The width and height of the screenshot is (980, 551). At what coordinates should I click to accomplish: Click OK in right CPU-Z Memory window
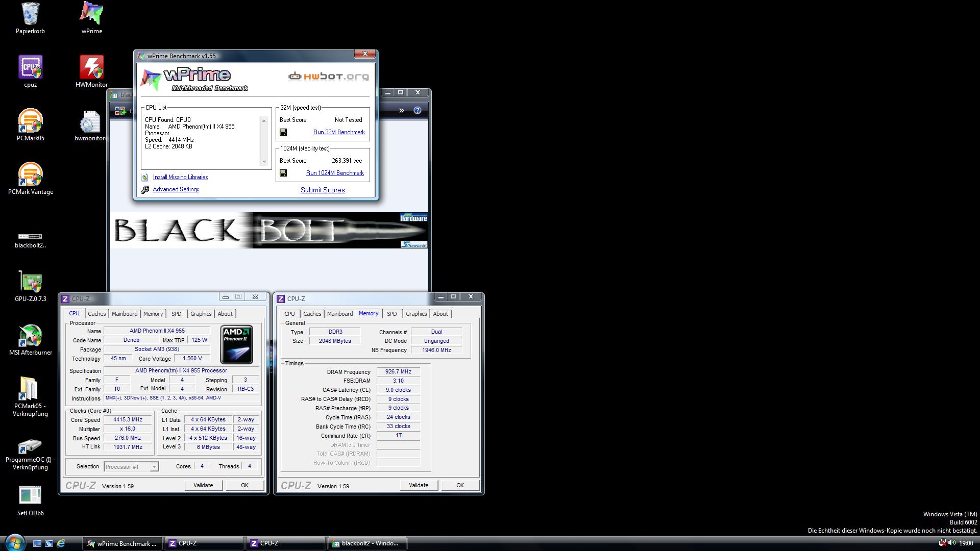pyautogui.click(x=460, y=485)
